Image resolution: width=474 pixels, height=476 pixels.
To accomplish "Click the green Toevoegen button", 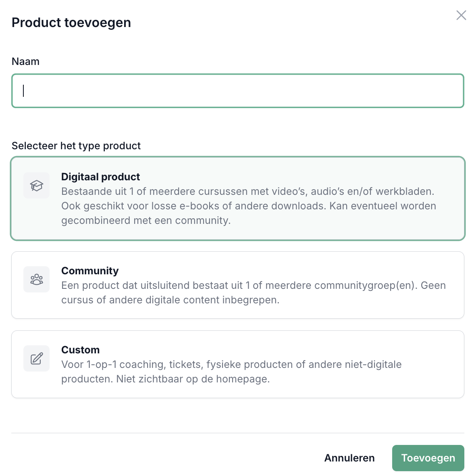I will 428,458.
